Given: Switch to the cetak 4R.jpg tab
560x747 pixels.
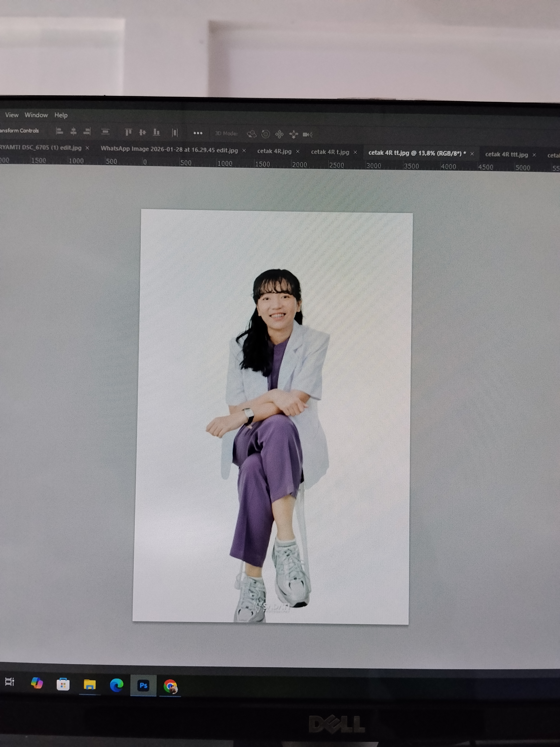Looking at the screenshot, I should pos(274,151).
